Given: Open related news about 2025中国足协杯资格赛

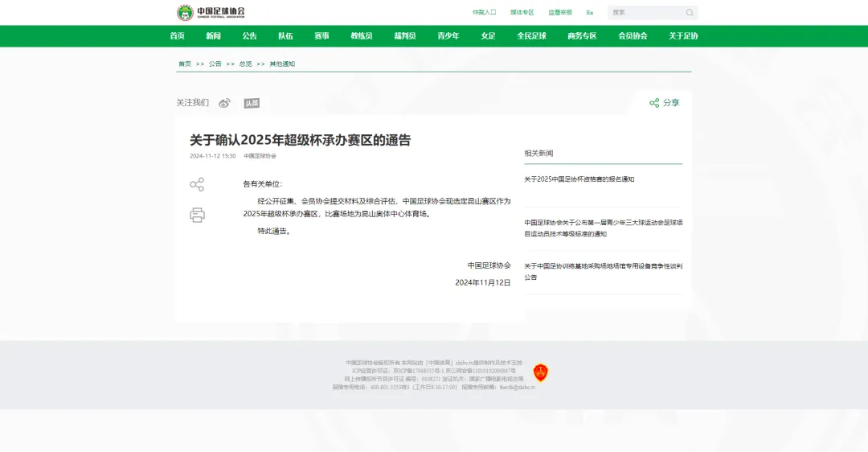Looking at the screenshot, I should [579, 179].
